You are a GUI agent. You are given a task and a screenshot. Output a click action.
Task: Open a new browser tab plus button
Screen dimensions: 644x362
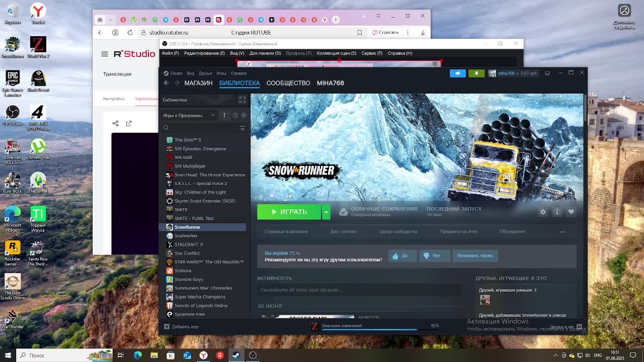tap(336, 20)
